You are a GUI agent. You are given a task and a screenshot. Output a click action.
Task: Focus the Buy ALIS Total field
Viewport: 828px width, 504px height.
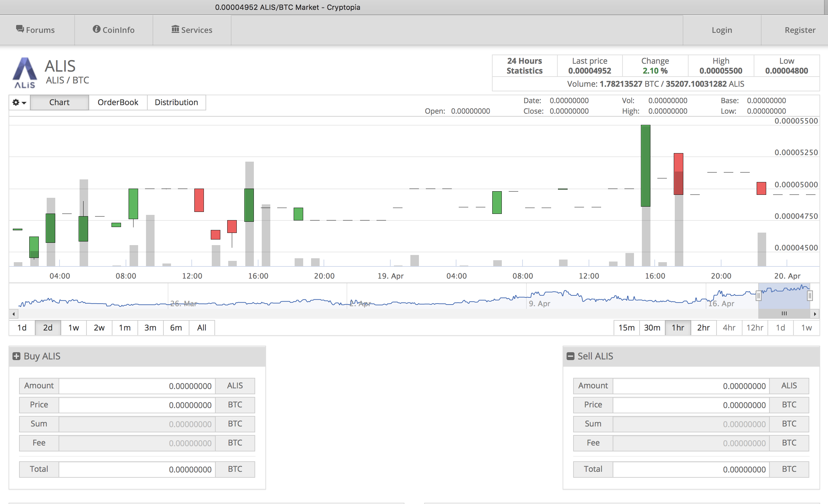point(137,470)
